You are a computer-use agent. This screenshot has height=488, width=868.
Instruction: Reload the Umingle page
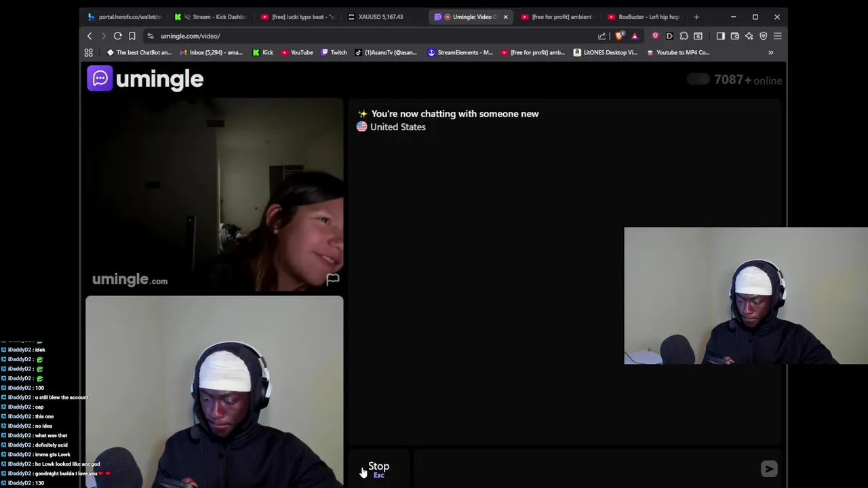tap(117, 36)
